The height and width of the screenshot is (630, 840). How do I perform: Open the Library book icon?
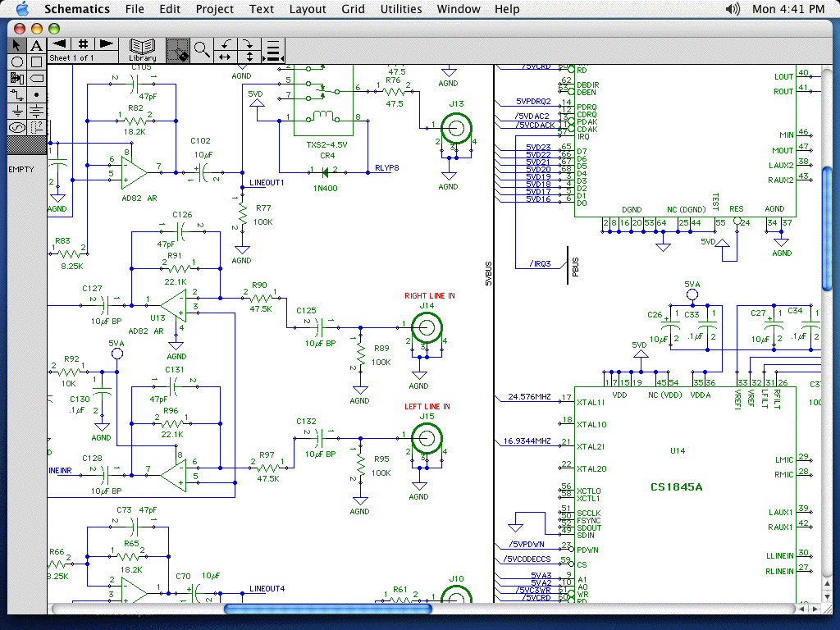pos(143,49)
